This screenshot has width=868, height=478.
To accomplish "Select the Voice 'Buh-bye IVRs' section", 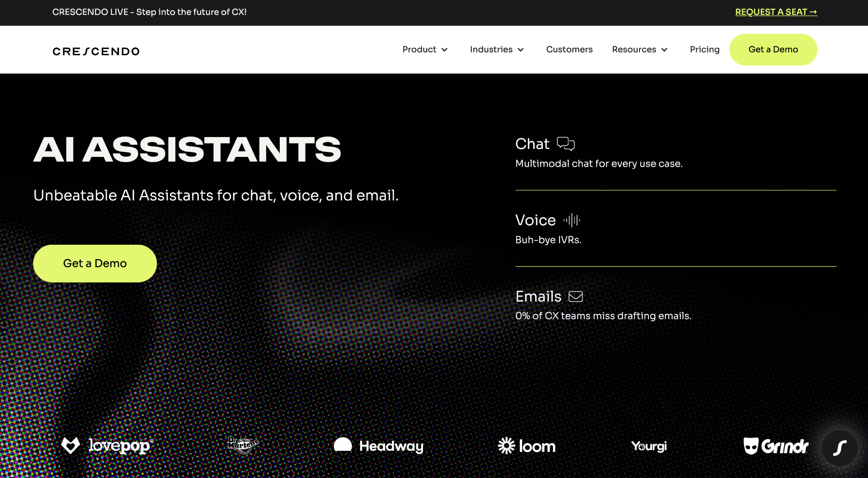I will click(676, 229).
